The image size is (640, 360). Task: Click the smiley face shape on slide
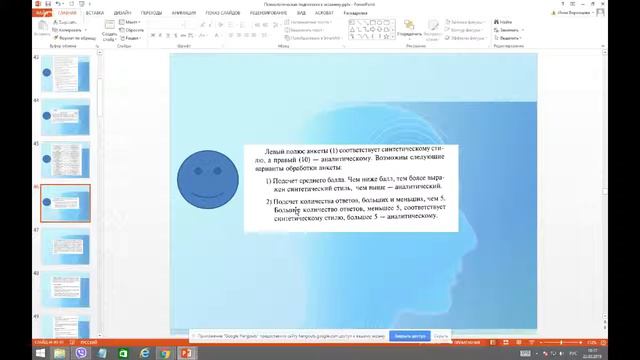[208, 180]
